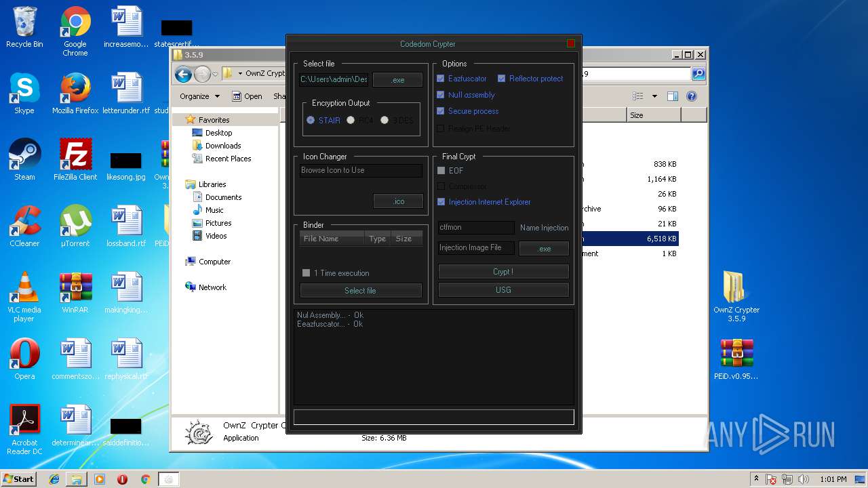Launch FileZilla Client desktop shortcut

(x=75, y=160)
